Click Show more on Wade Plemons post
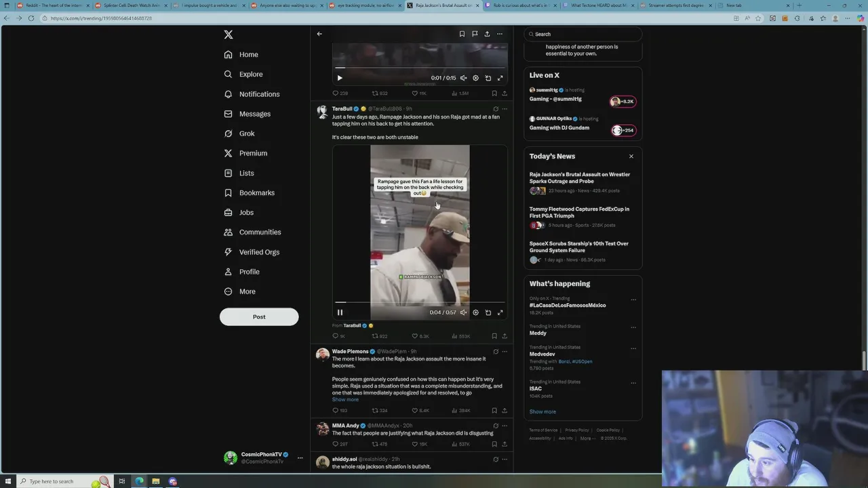 tap(345, 400)
